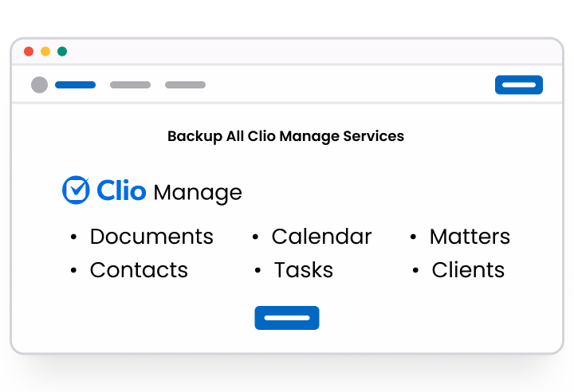Select Contacts in the services list

point(139,270)
